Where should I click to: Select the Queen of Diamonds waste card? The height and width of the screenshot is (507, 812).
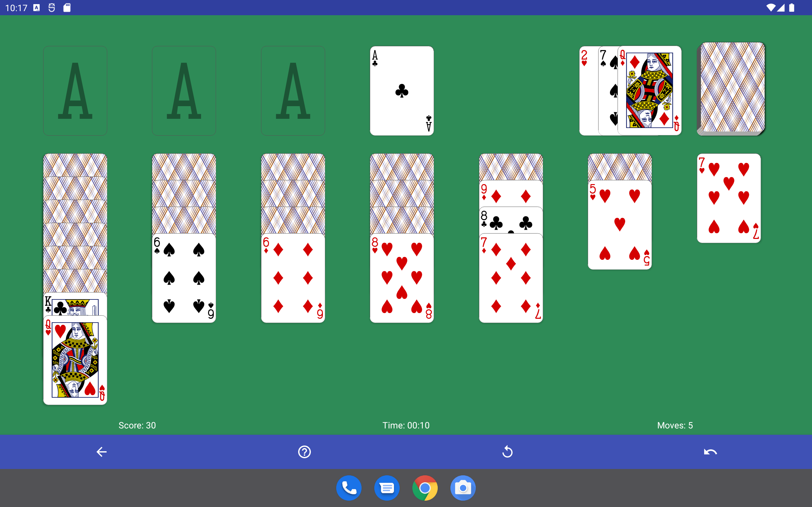point(649,91)
